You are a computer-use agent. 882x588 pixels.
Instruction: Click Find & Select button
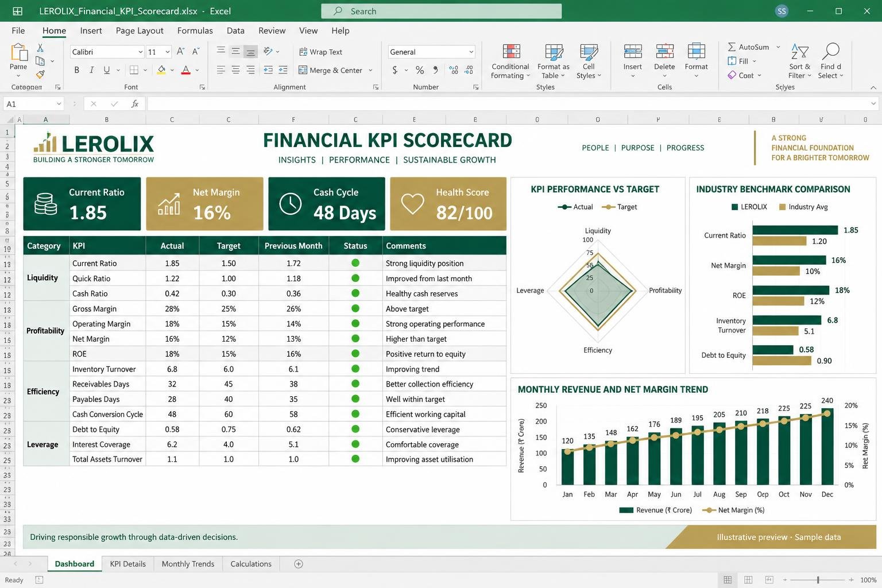coord(830,61)
